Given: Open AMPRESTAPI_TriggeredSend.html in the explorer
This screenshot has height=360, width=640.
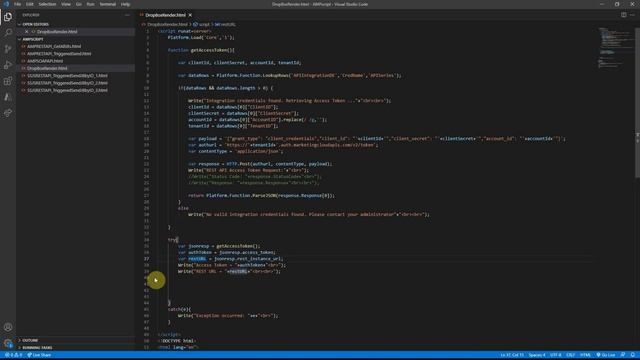Looking at the screenshot, I should click(59, 53).
